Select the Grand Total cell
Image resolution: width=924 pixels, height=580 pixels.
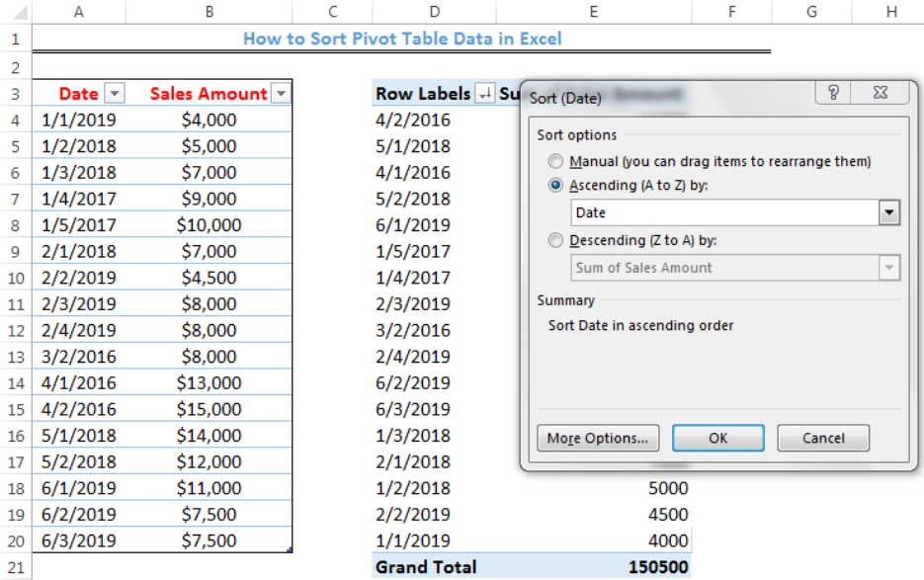pyautogui.click(x=425, y=567)
